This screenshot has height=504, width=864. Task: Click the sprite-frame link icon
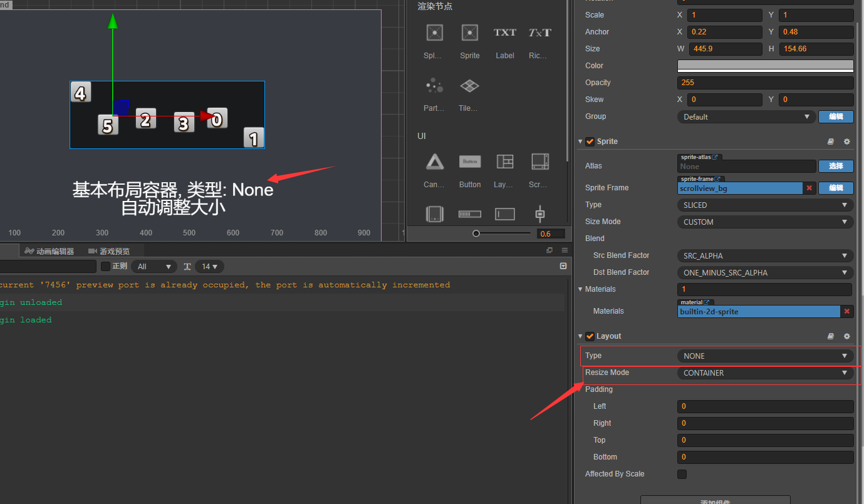pyautogui.click(x=718, y=179)
